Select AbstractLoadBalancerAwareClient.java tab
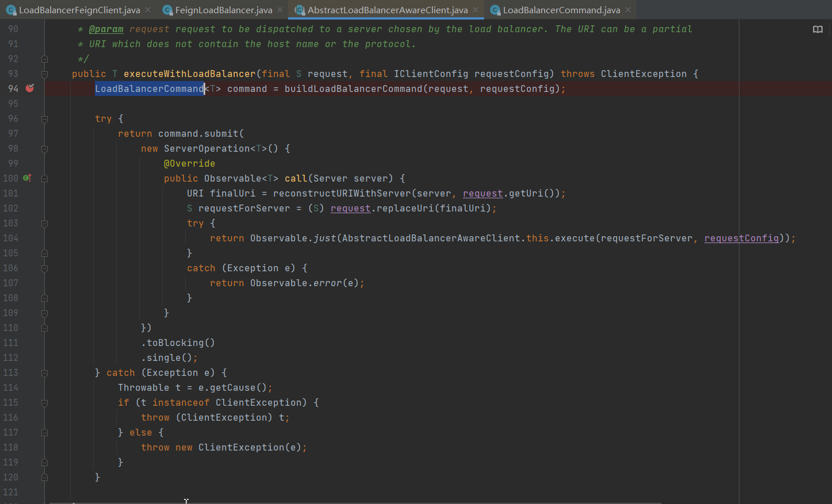Image resolution: width=832 pixels, height=504 pixels. click(x=388, y=10)
